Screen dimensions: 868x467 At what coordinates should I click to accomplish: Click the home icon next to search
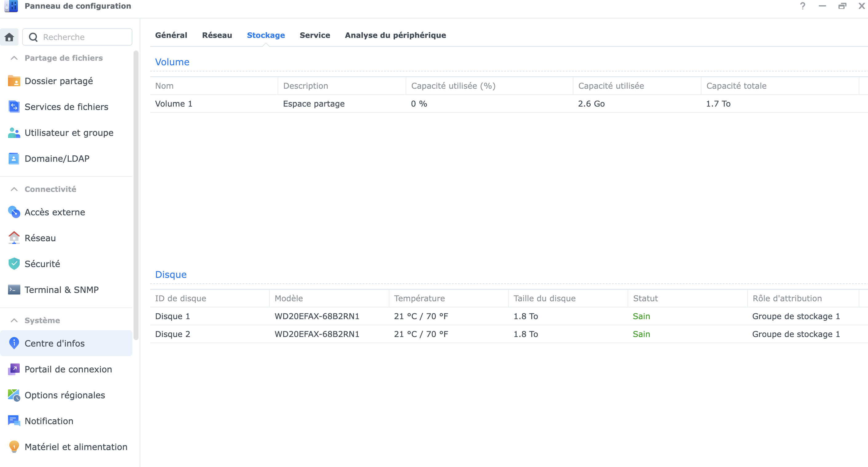click(10, 37)
